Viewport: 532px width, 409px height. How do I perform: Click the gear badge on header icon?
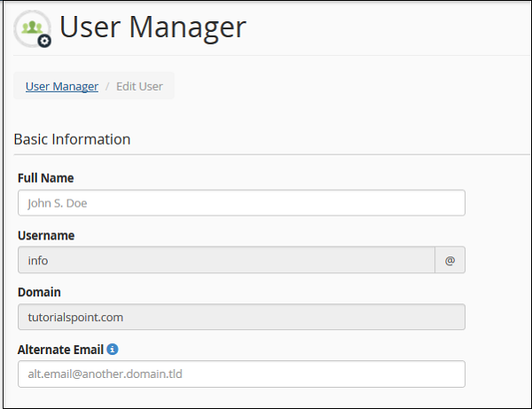(x=44, y=40)
